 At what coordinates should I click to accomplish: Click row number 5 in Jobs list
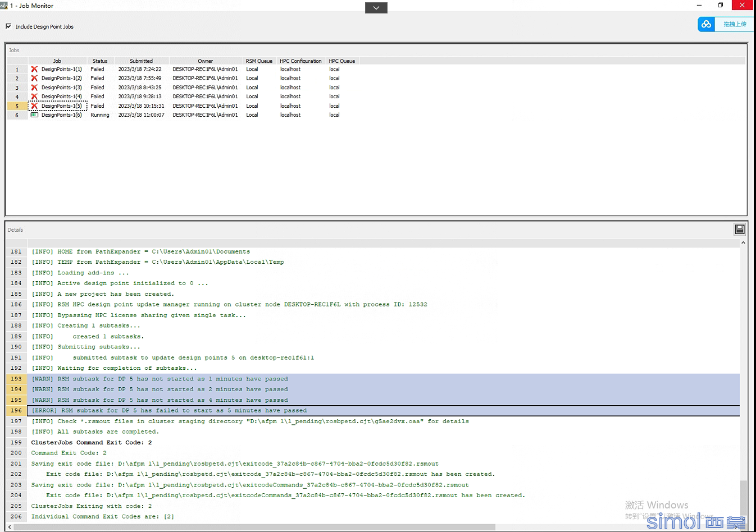click(x=17, y=106)
